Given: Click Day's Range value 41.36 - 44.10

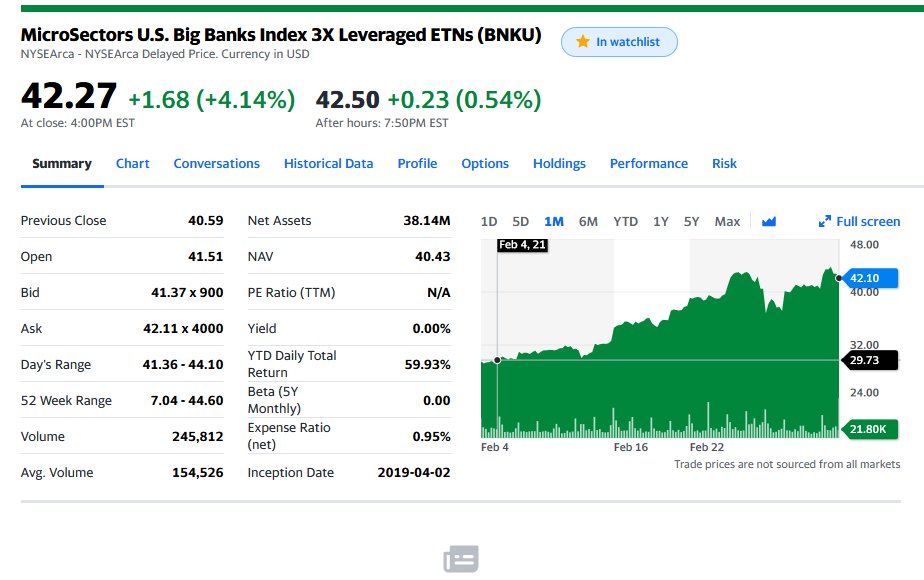Looking at the screenshot, I should point(183,364).
